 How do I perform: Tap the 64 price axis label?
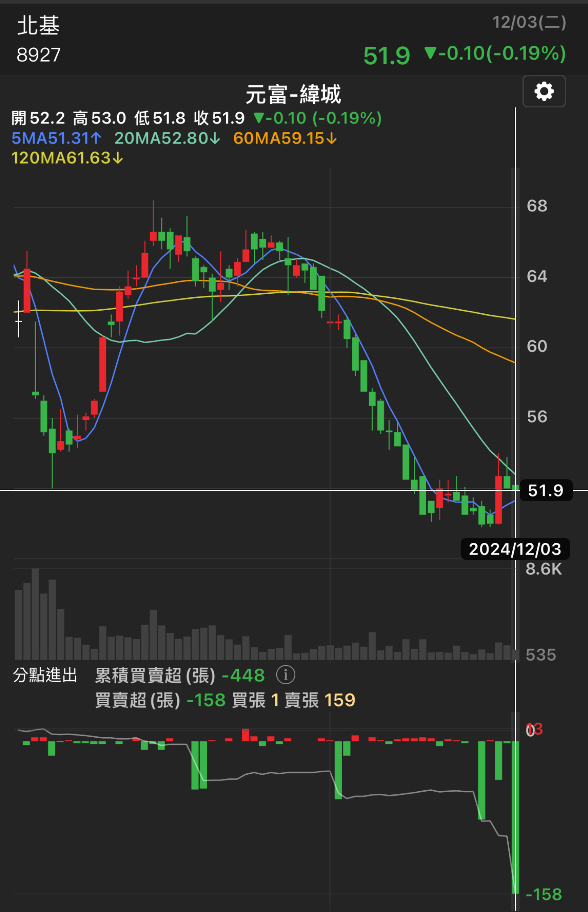[537, 276]
